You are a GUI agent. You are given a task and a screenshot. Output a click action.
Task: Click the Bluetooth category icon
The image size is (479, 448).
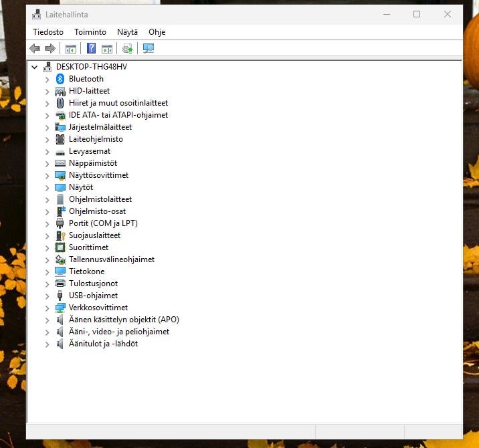point(60,79)
